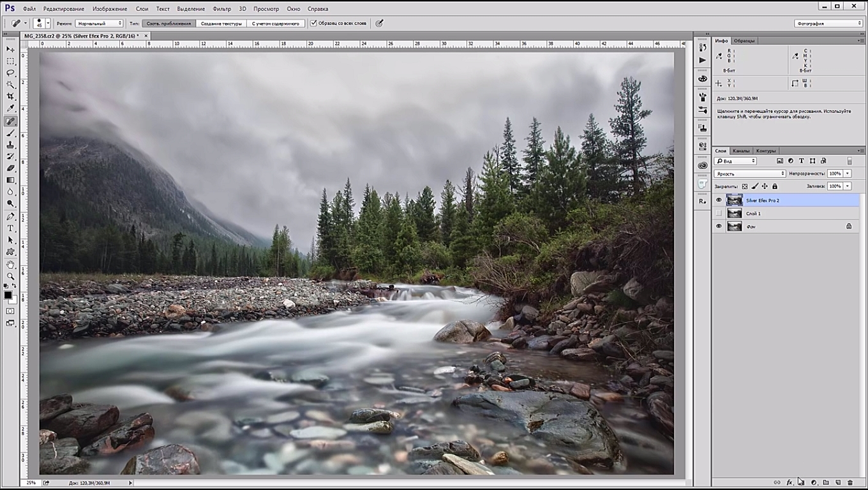
Task: Open the Actions panel play icon
Action: point(703,60)
